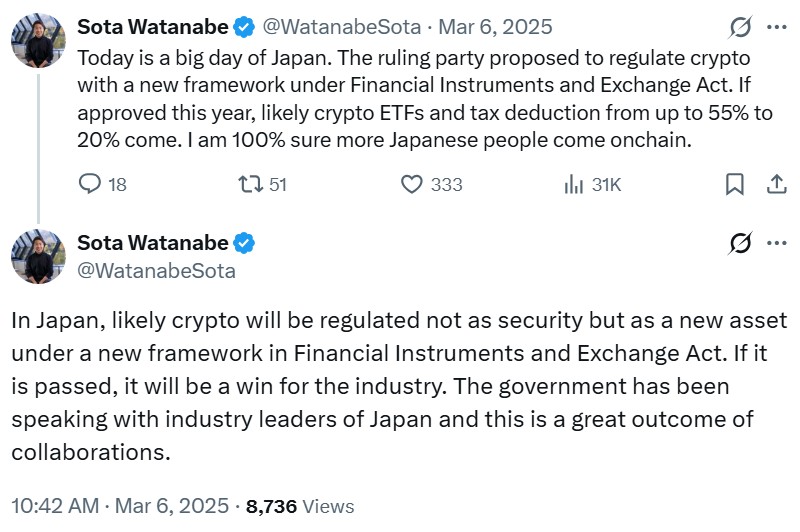Open Sota Watanabe's avatar on second tweet
800x532 pixels.
tap(38, 256)
